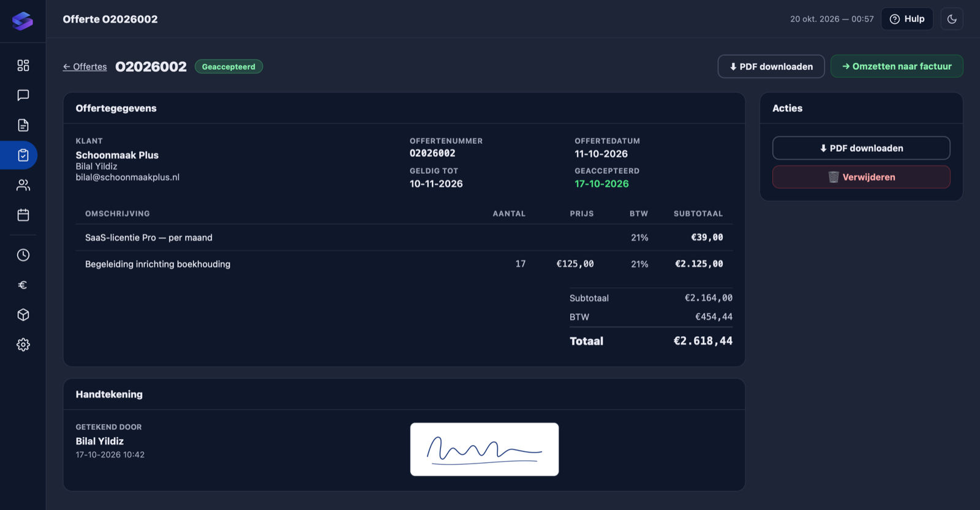The width and height of the screenshot is (980, 510).
Task: Click SaaS-licentie Pro — per maand row
Action: point(404,238)
